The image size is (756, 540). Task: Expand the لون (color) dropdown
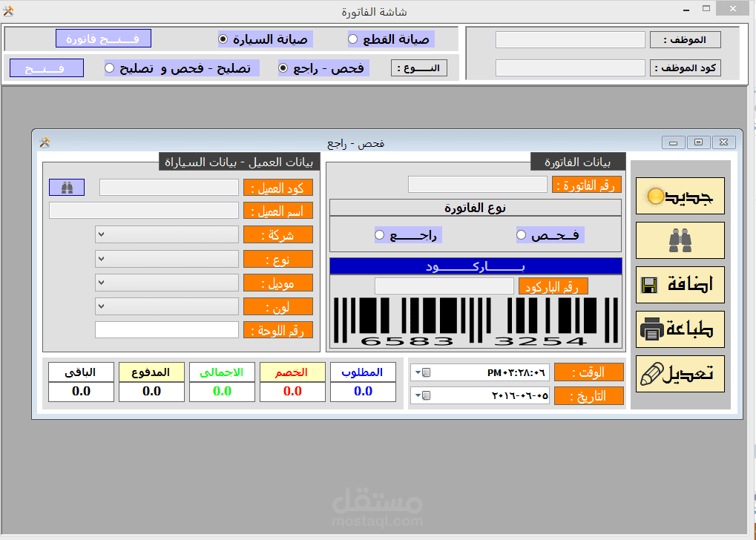(101, 306)
